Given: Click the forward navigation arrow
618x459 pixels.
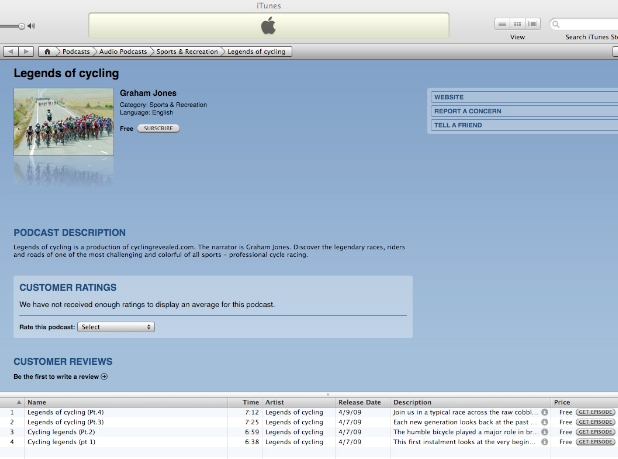Looking at the screenshot, I should [26, 52].
